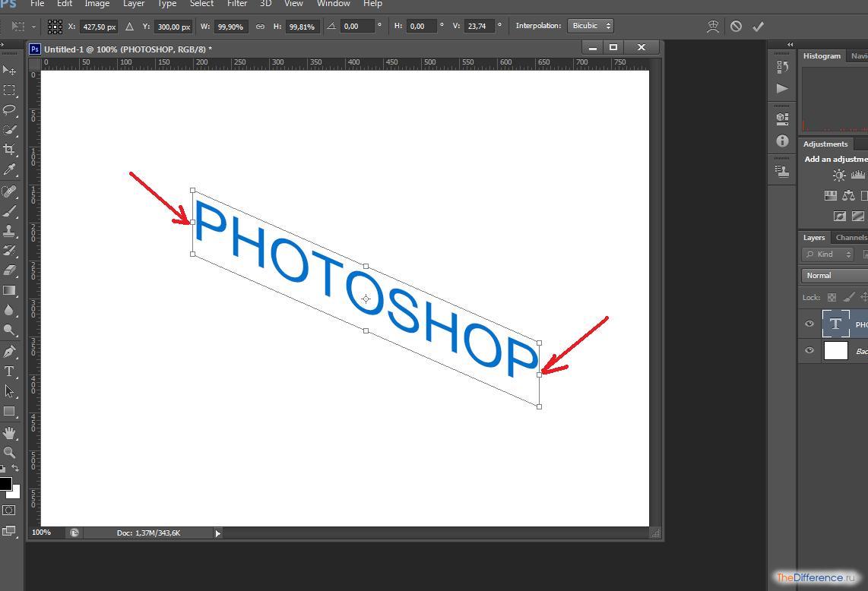Select the Hand tool
This screenshot has width=868, height=591.
pos(10,432)
